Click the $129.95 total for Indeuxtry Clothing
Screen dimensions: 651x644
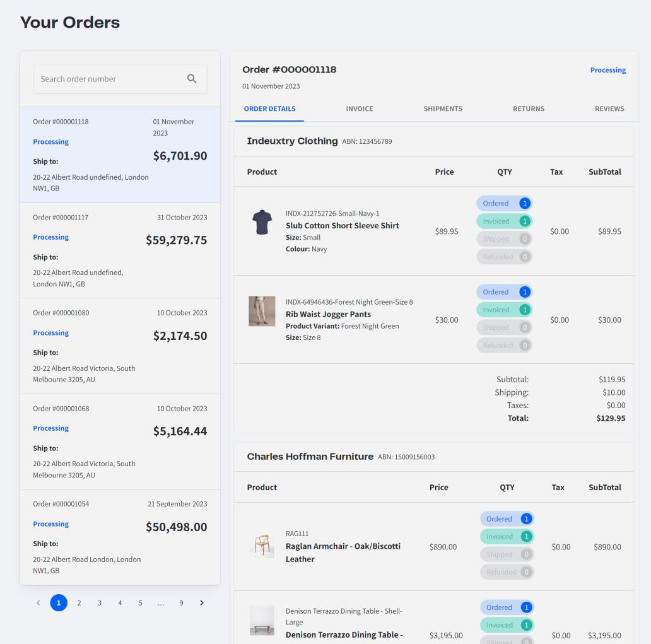click(x=611, y=418)
